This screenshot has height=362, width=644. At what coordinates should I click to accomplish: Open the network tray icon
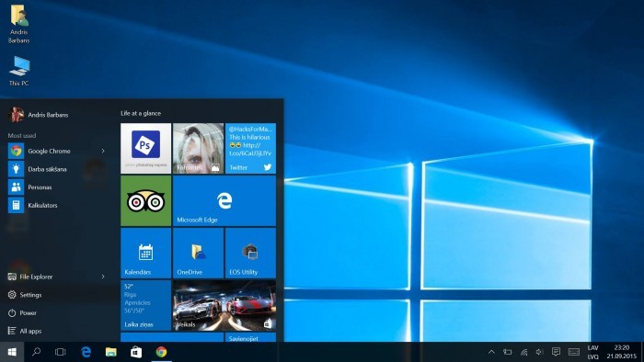523,352
